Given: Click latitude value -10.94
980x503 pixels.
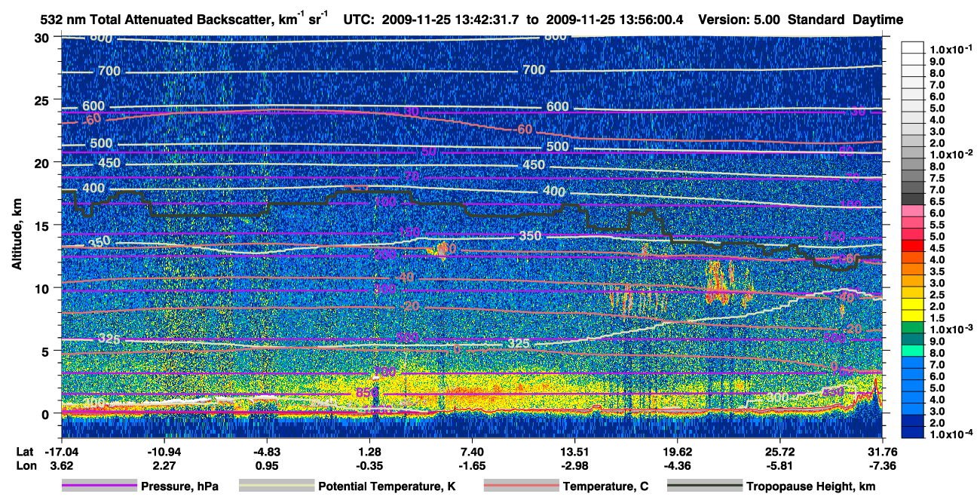Looking at the screenshot, I should pos(164,452).
